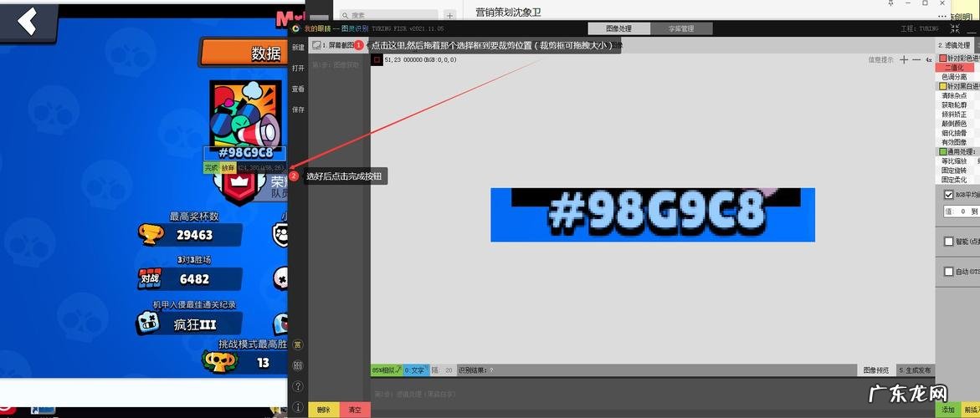Select the 获取轮廓 filter
The height and width of the screenshot is (418, 980).
click(954, 104)
